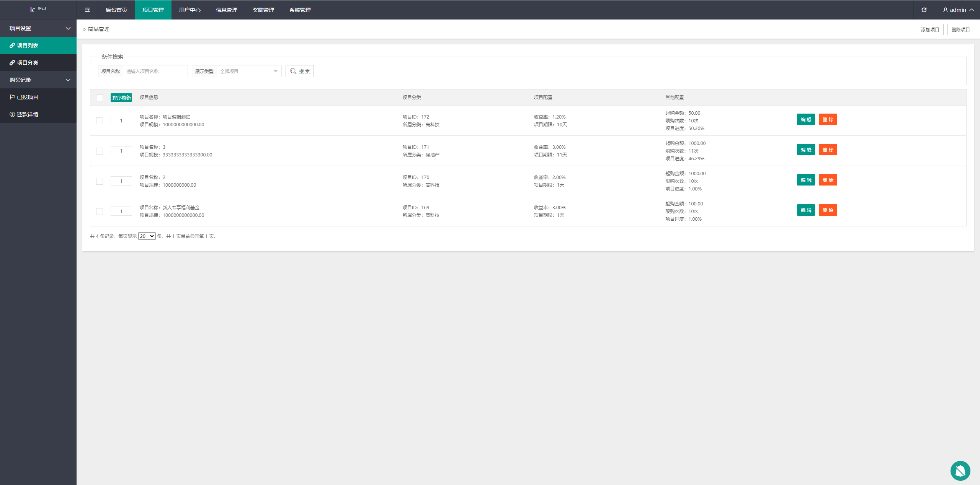Click the 已投项目 sidebar icon

click(x=11, y=97)
